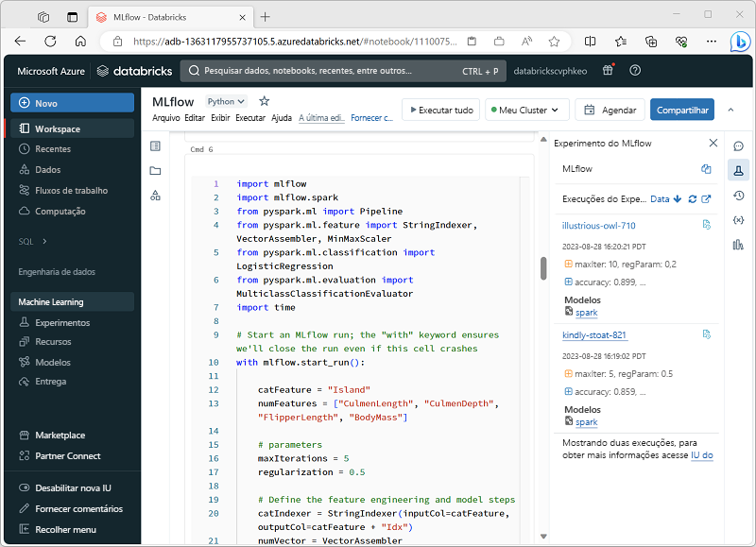The image size is (756, 547).
Task: Expand metrics accuracy: 0.859
Action: (x=568, y=391)
